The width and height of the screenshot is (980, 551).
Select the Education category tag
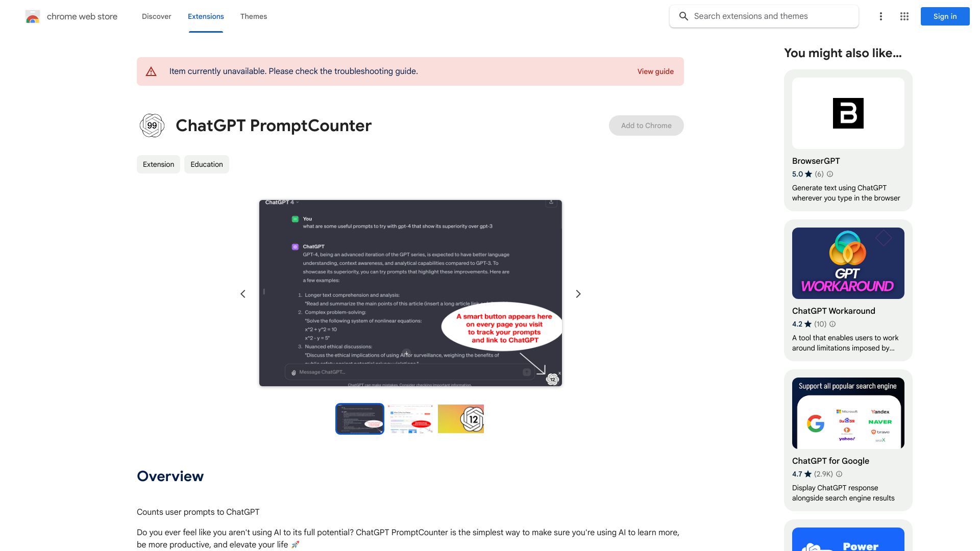[x=206, y=164]
